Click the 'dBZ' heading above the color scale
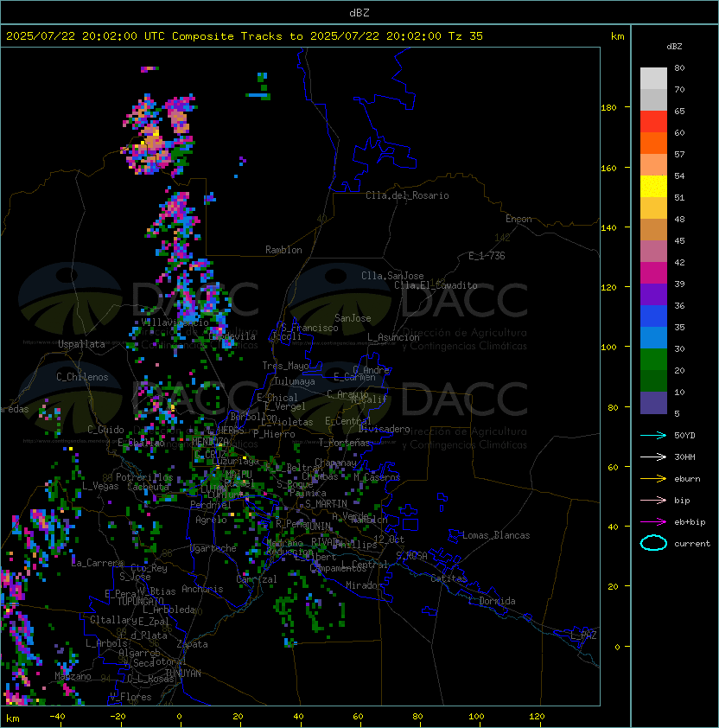719x728 pixels. coord(674,47)
